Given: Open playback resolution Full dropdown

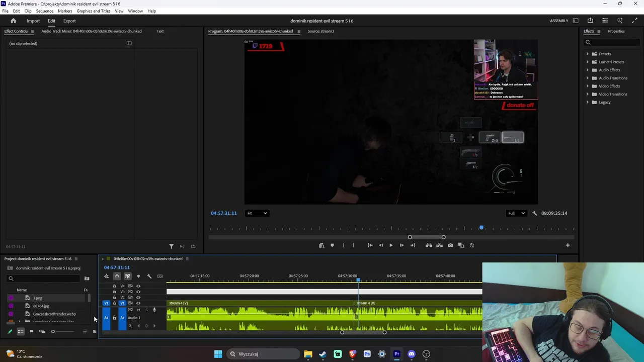Looking at the screenshot, I should point(516,213).
